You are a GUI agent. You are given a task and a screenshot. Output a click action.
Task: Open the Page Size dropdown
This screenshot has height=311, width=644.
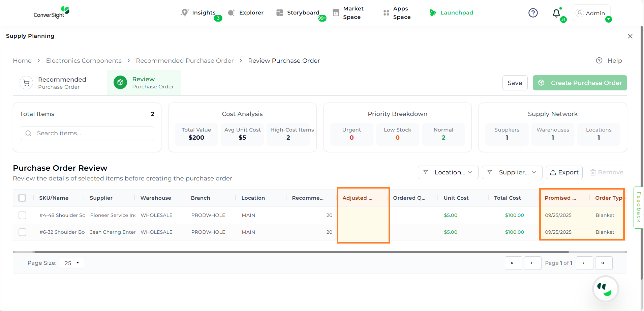[71, 263]
